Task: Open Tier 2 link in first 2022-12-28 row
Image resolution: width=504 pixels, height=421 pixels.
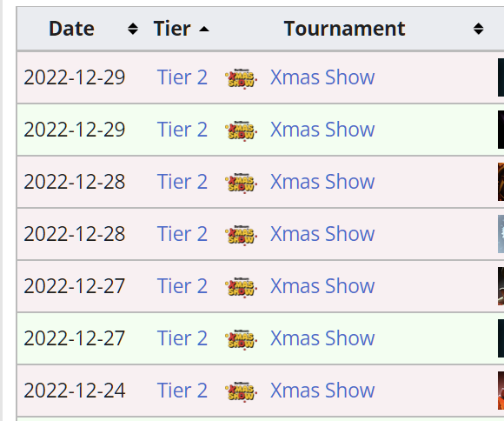Action: click(182, 182)
